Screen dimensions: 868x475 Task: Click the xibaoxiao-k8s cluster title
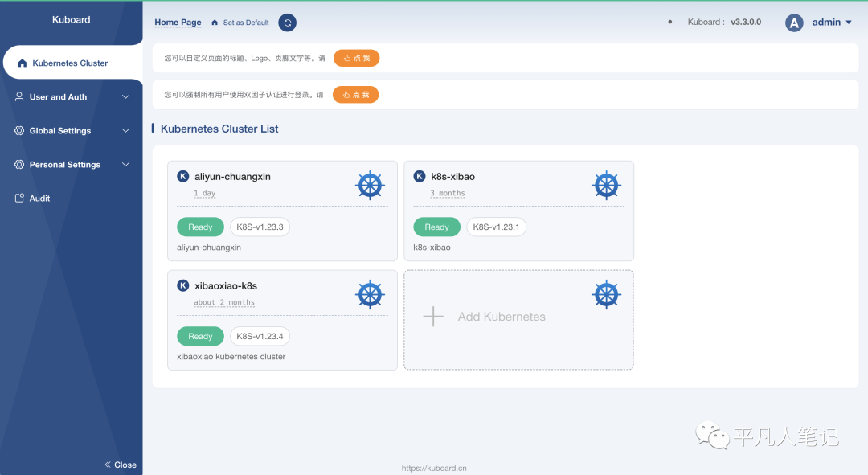pyautogui.click(x=226, y=285)
